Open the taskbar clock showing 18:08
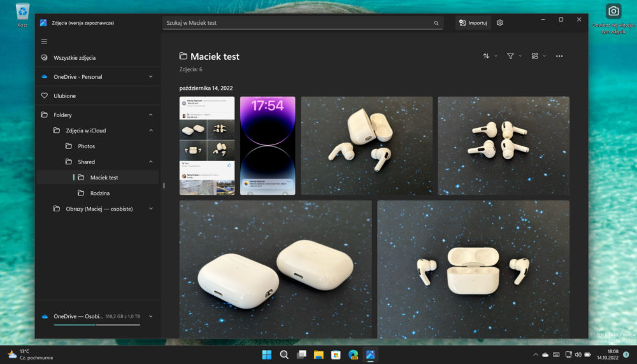Screen dimensions: 637x364 click(607, 354)
